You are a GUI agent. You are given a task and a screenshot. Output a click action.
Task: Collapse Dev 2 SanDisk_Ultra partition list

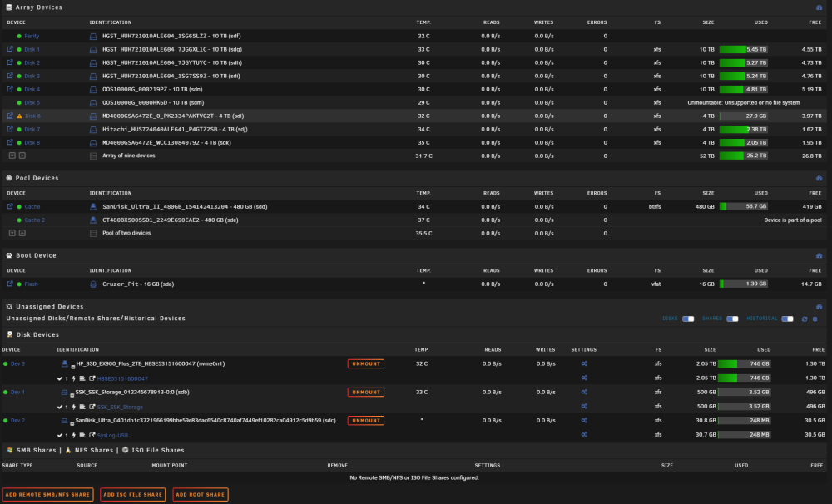pos(72,423)
